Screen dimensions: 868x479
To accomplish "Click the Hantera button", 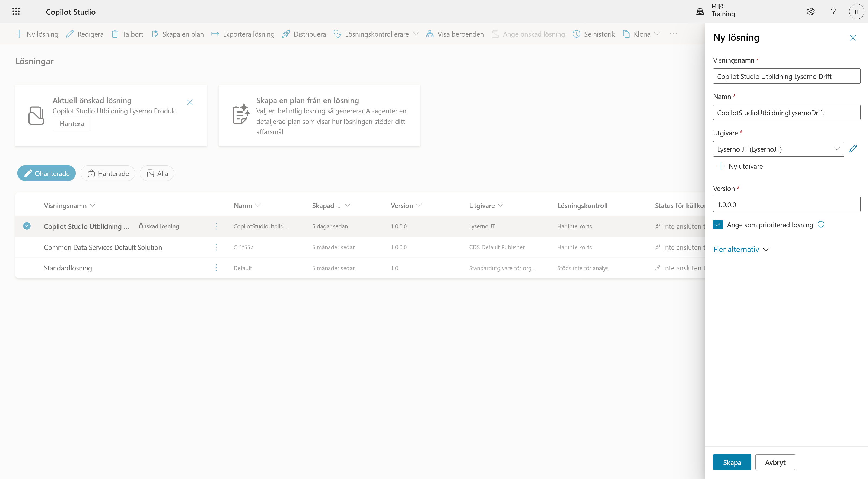I will [72, 124].
